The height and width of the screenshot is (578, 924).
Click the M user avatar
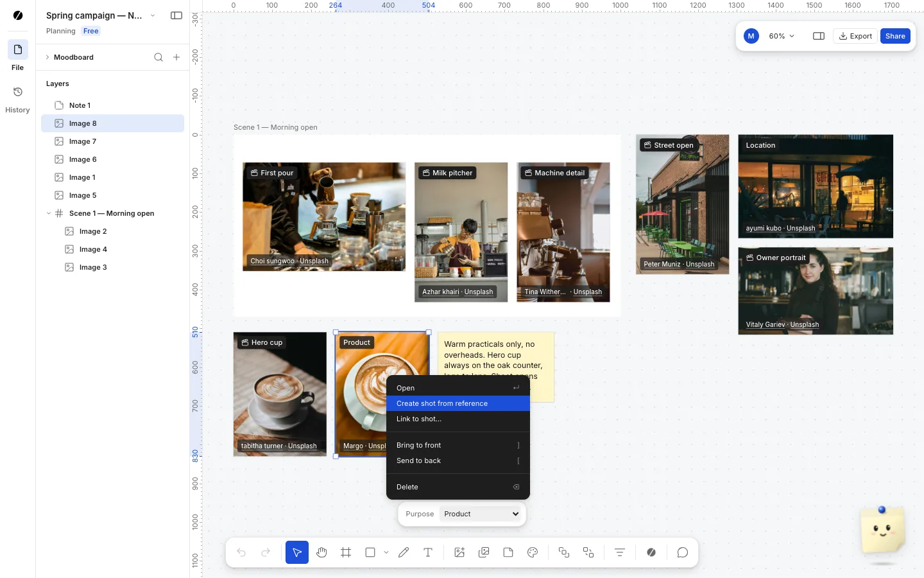[751, 36]
